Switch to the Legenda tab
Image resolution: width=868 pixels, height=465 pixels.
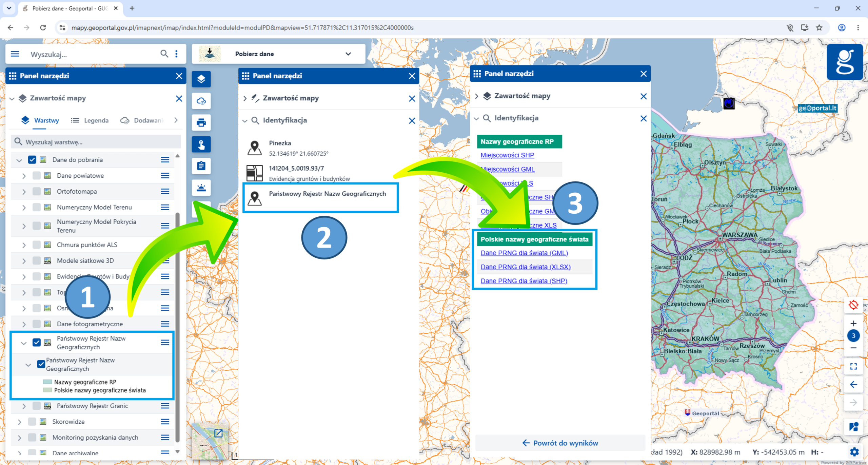point(90,120)
